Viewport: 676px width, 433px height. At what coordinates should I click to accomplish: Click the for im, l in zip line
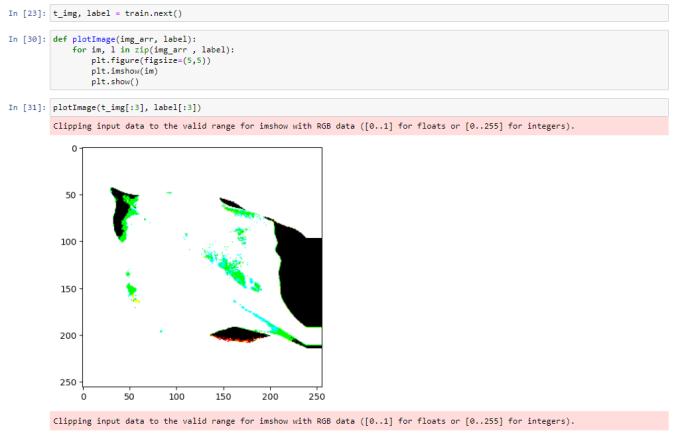click(x=153, y=50)
